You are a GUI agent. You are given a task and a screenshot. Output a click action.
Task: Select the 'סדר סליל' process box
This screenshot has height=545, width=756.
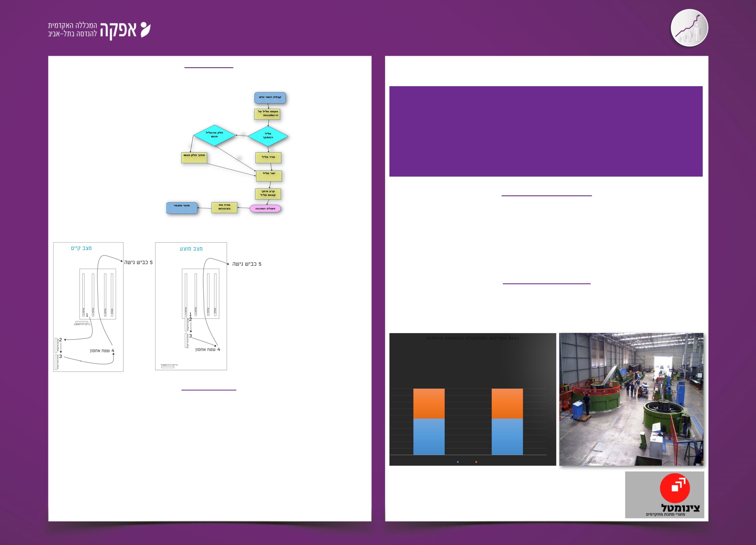[x=268, y=158]
